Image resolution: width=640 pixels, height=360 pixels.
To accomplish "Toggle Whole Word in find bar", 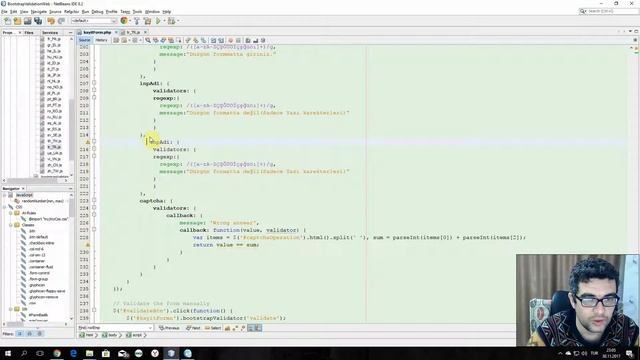I will pos(235,328).
